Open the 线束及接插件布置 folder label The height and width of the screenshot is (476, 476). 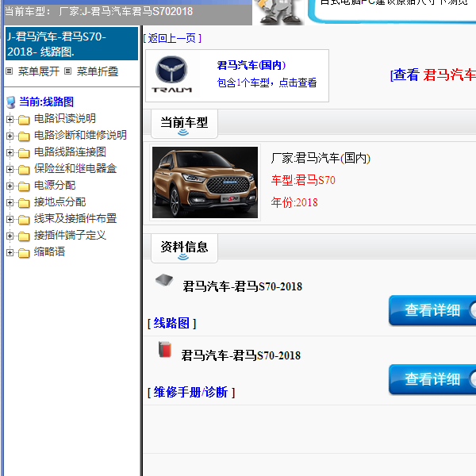point(75,218)
